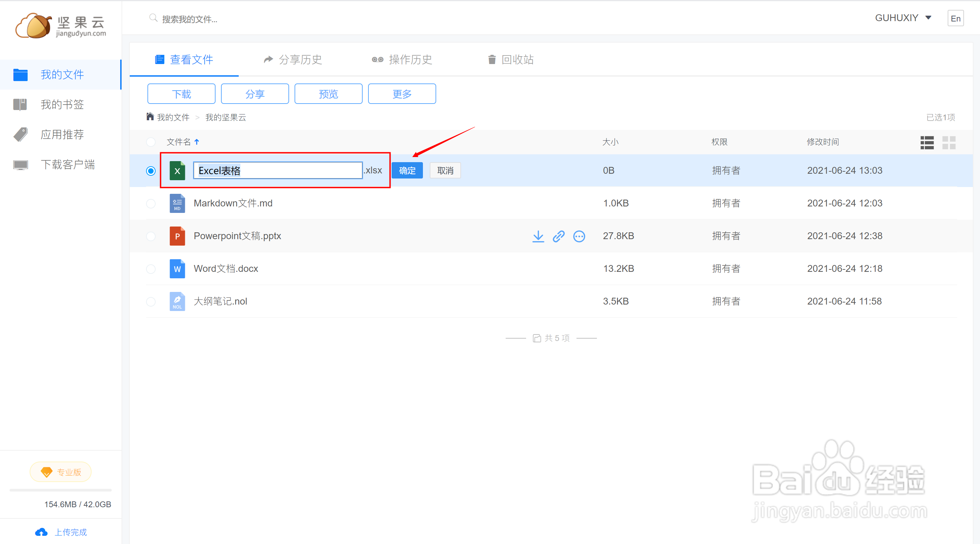Toggle select-all files checkbox
Image resolution: width=980 pixels, height=544 pixels.
[x=151, y=142]
